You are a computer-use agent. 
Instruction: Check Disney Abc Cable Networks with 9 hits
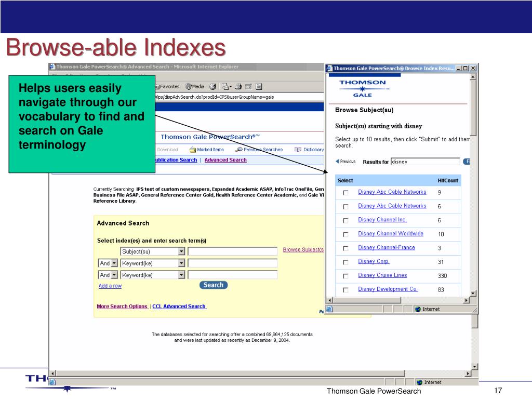coord(345,193)
